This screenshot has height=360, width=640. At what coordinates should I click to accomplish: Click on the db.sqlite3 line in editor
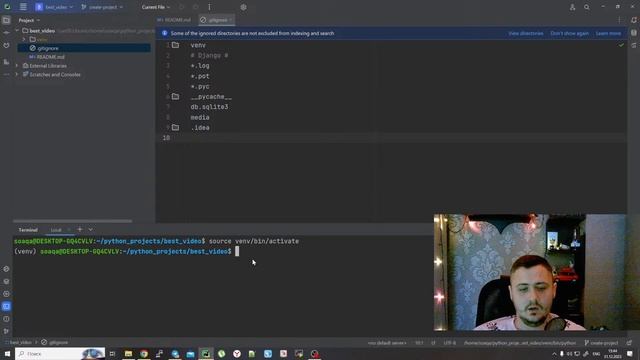(x=209, y=107)
